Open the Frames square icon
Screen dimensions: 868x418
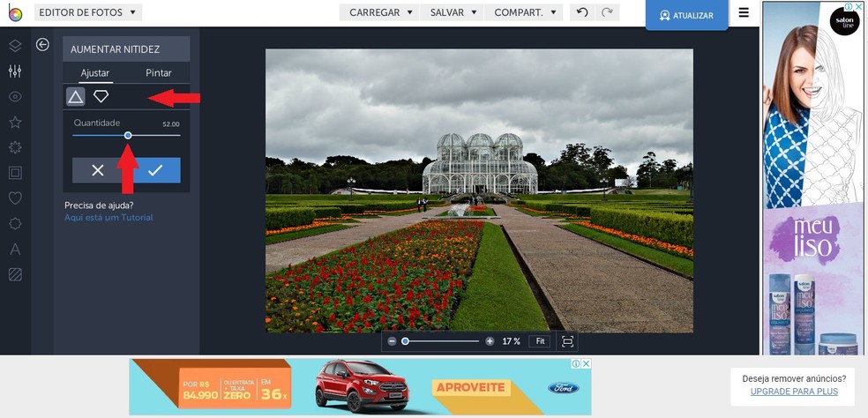tap(16, 173)
